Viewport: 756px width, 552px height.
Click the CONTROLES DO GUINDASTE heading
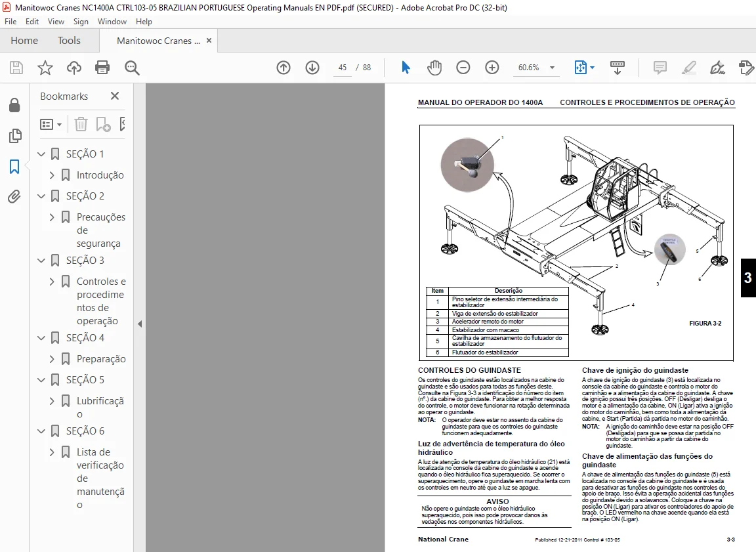[x=469, y=370]
